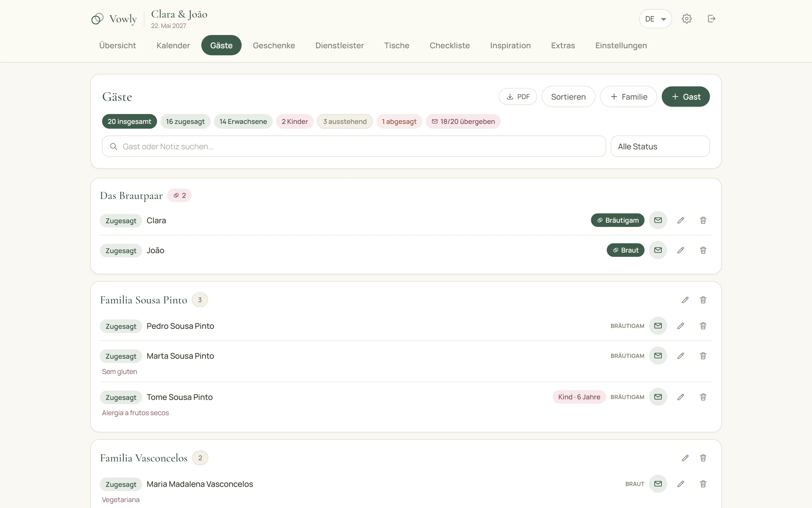This screenshot has width=812, height=508.
Task: Delete Clara using the trash icon
Action: tap(703, 220)
